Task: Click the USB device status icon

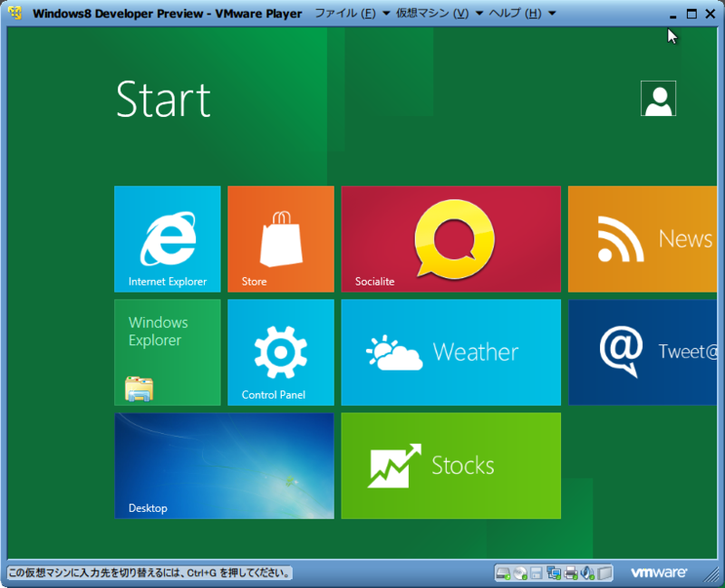Action: pos(604,574)
